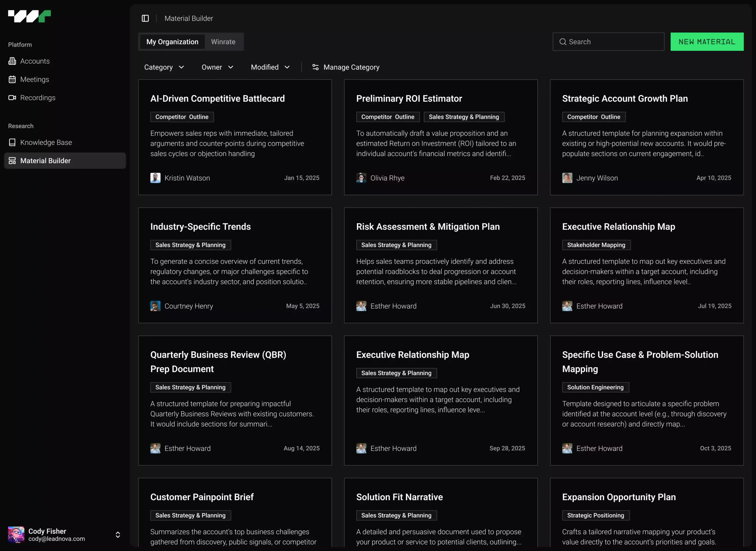Click the magnifier icon in Search
The width and height of the screenshot is (756, 551).
tap(563, 42)
